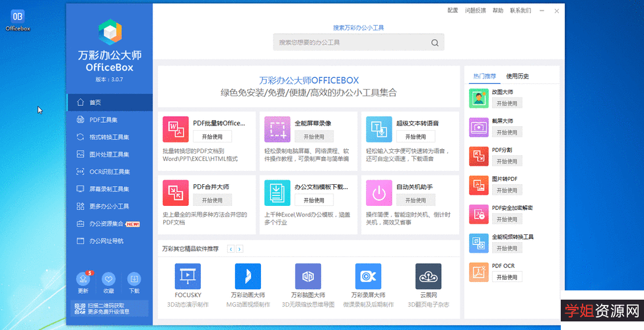Click the 下载 download icon

[134, 279]
